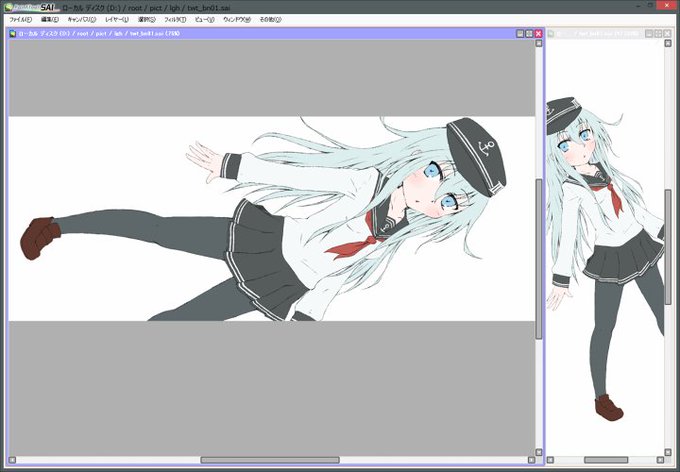Click scroll-down arrow in main canvas window
The width and height of the screenshot is (680, 472).
pos(539,452)
